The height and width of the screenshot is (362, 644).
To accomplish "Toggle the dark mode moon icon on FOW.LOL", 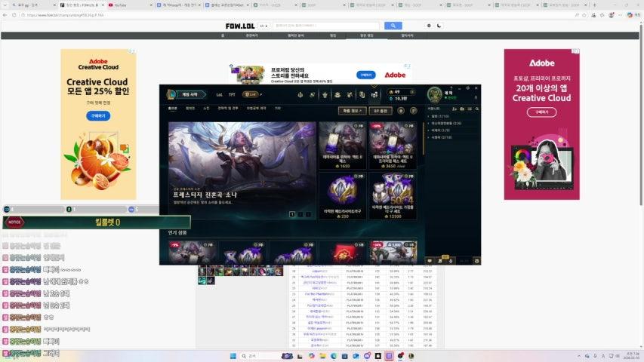I will click(x=439, y=26).
